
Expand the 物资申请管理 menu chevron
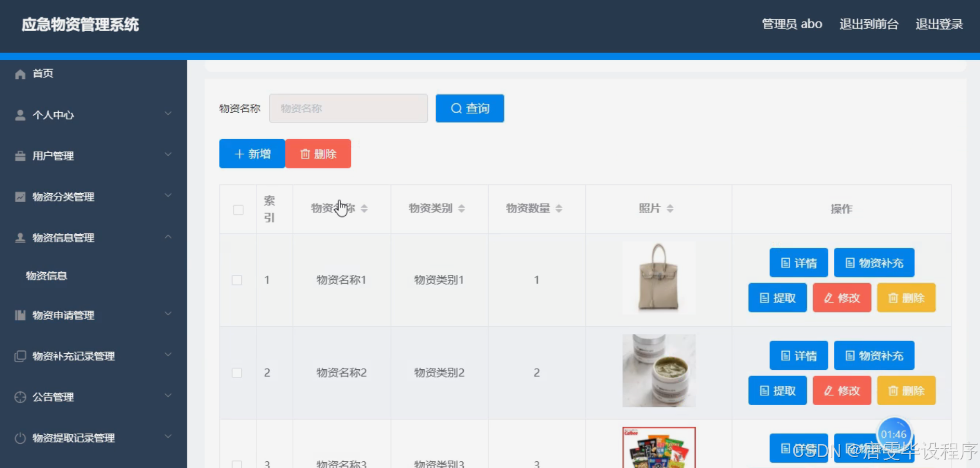click(x=168, y=314)
